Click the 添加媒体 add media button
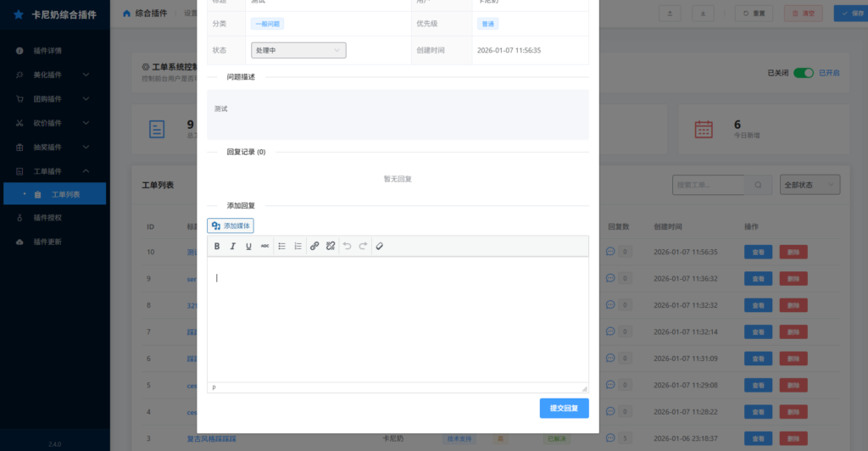868x451 pixels. (x=231, y=225)
